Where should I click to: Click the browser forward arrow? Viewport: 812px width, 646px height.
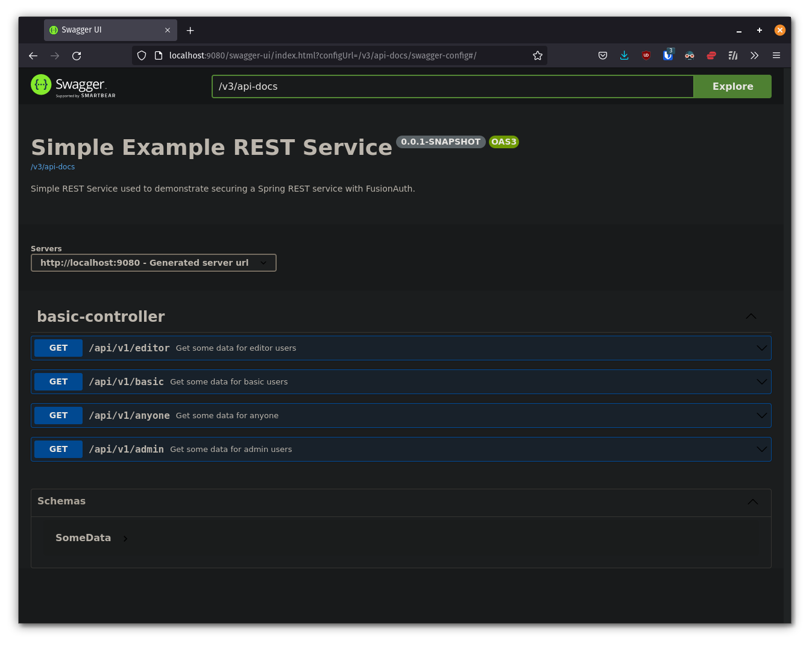[55, 56]
